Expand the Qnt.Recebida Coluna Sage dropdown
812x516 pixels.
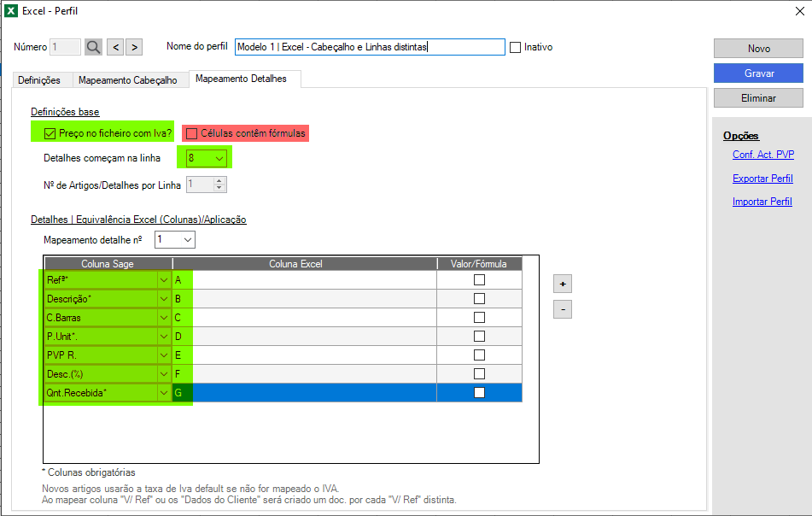click(164, 393)
